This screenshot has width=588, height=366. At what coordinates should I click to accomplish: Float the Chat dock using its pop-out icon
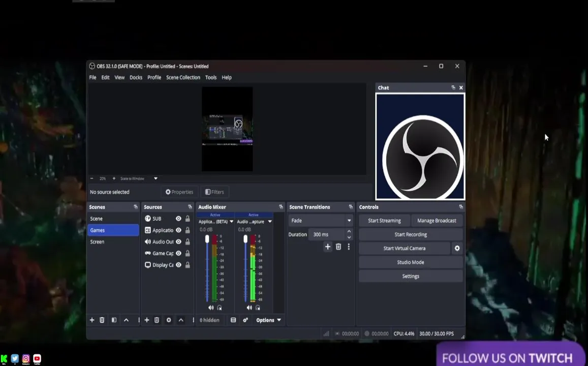tap(453, 87)
